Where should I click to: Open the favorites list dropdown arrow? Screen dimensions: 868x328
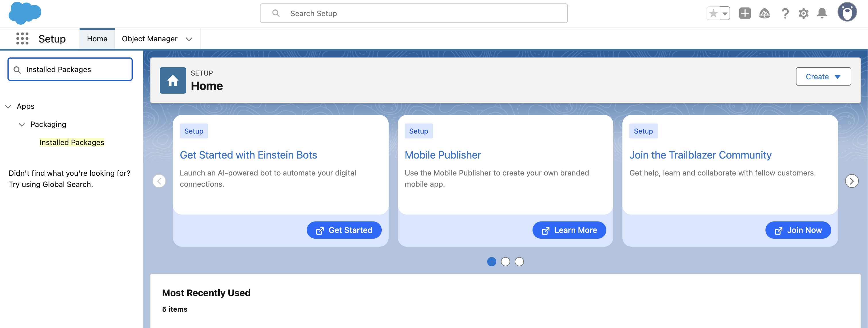[x=725, y=13]
